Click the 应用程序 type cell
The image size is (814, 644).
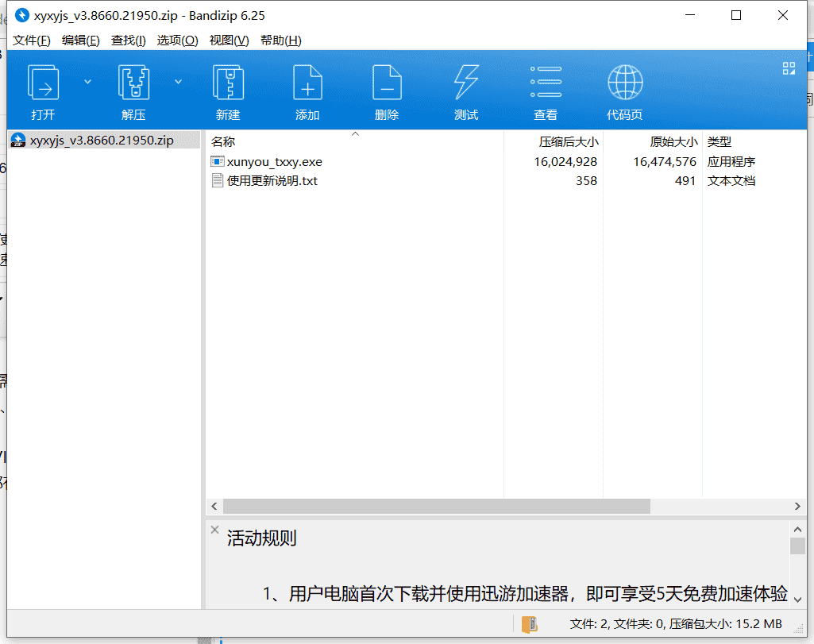[x=731, y=162]
